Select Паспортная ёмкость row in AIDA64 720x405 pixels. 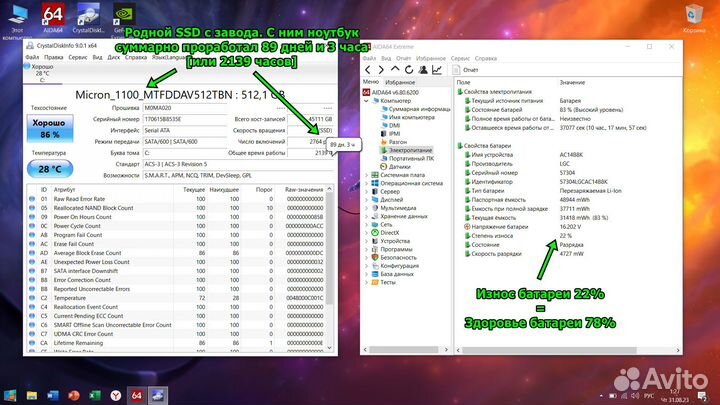click(568, 200)
